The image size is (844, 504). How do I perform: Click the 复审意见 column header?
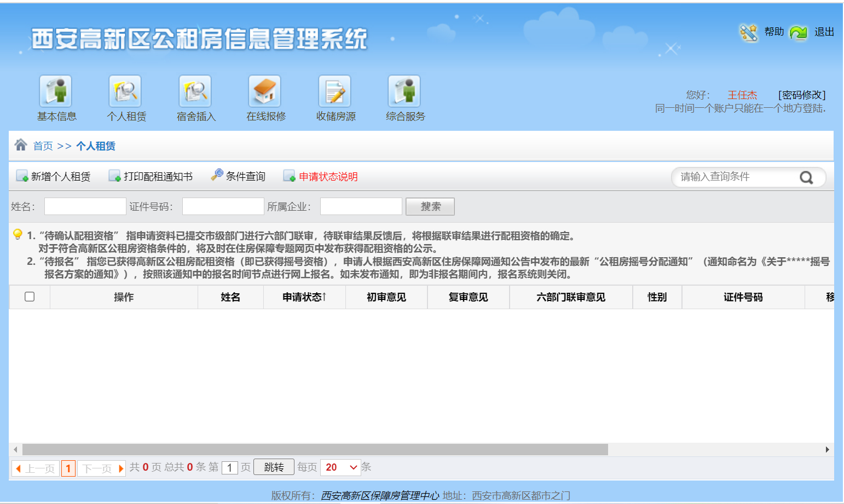pos(469,297)
